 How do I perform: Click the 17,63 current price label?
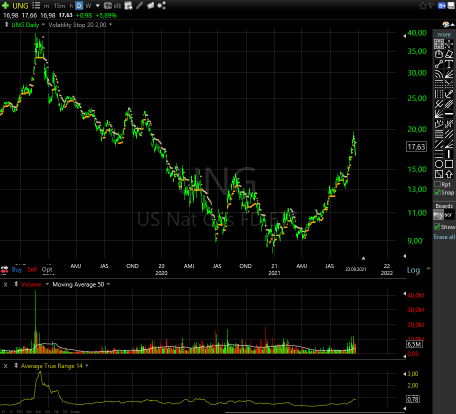coord(416,147)
